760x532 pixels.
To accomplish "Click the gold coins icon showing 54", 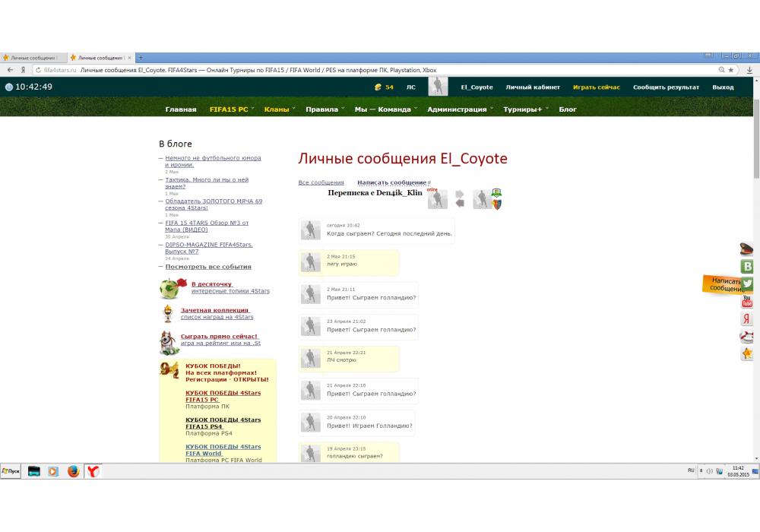I will point(380,87).
